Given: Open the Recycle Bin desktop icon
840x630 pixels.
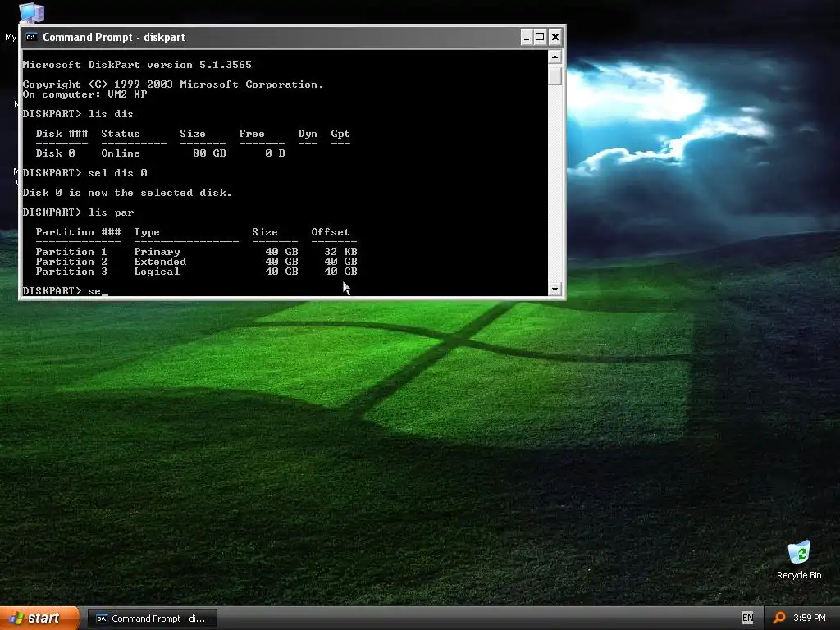Looking at the screenshot, I should click(x=799, y=559).
